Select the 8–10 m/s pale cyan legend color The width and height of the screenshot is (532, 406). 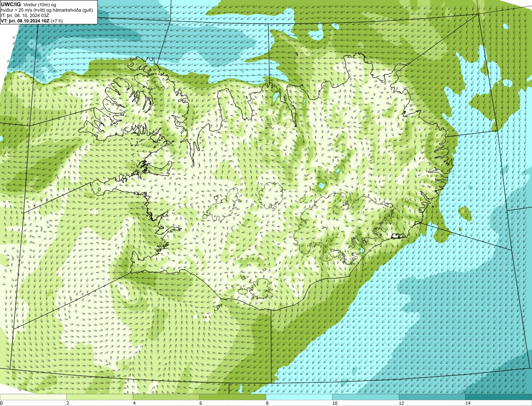299,397
